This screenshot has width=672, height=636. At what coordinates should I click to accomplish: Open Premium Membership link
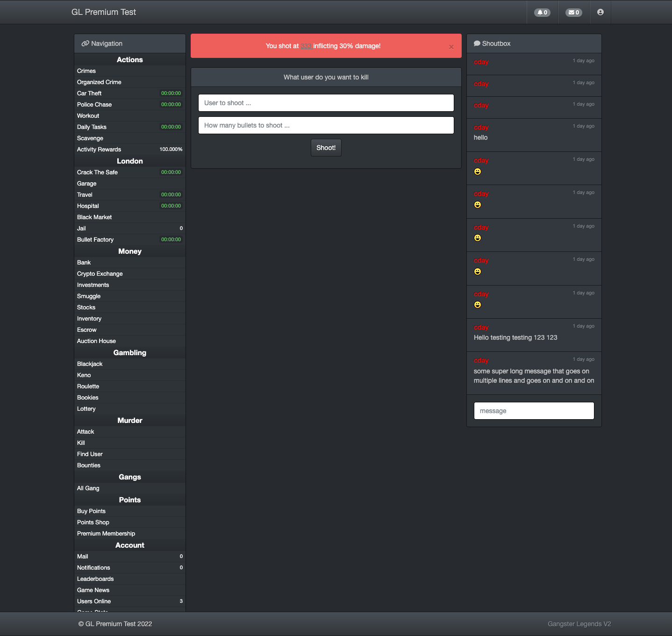pos(106,534)
